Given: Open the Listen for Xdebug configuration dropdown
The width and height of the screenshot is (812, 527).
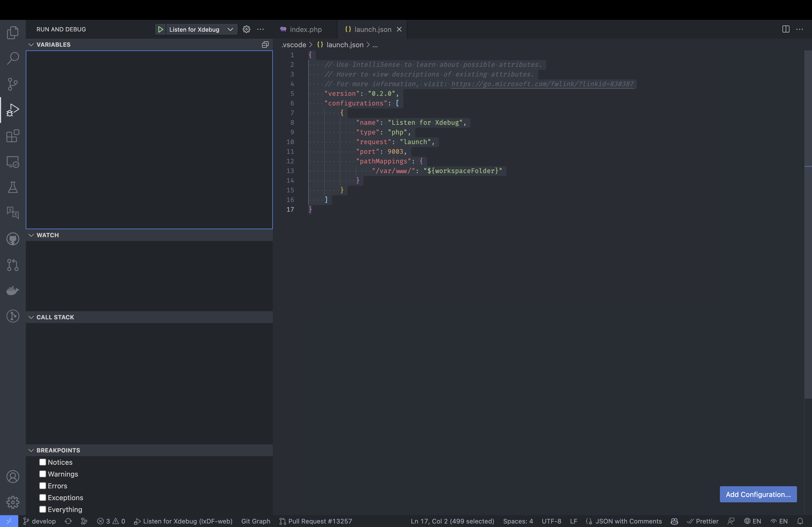Looking at the screenshot, I should click(230, 29).
